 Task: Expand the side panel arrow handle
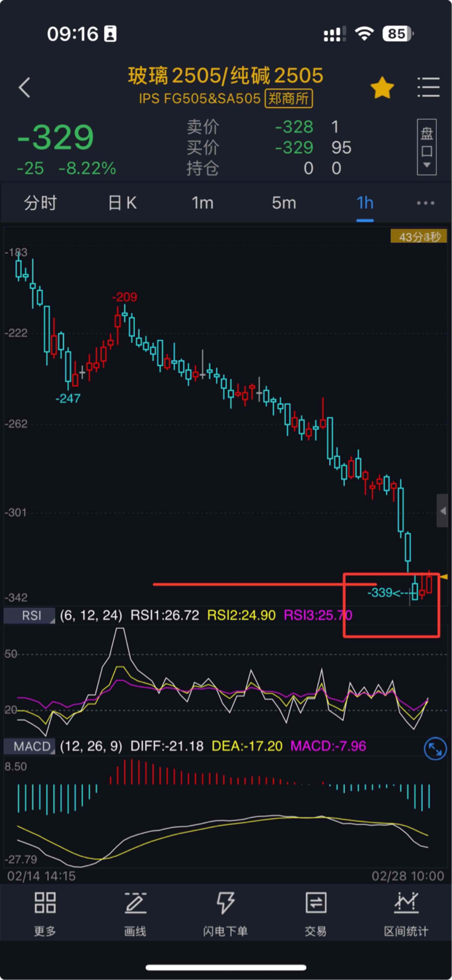pyautogui.click(x=442, y=511)
